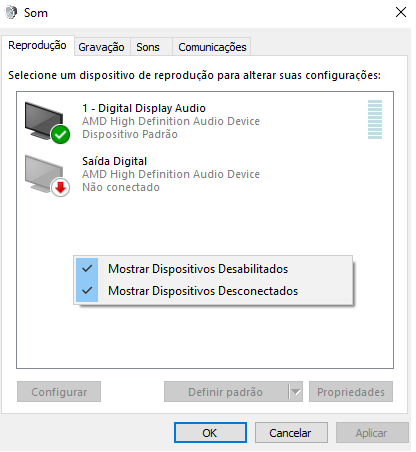Viewport: 416px width, 452px height.
Task: Toggle Mostrar Dispositivos Desconectados option
Action: coord(213,291)
